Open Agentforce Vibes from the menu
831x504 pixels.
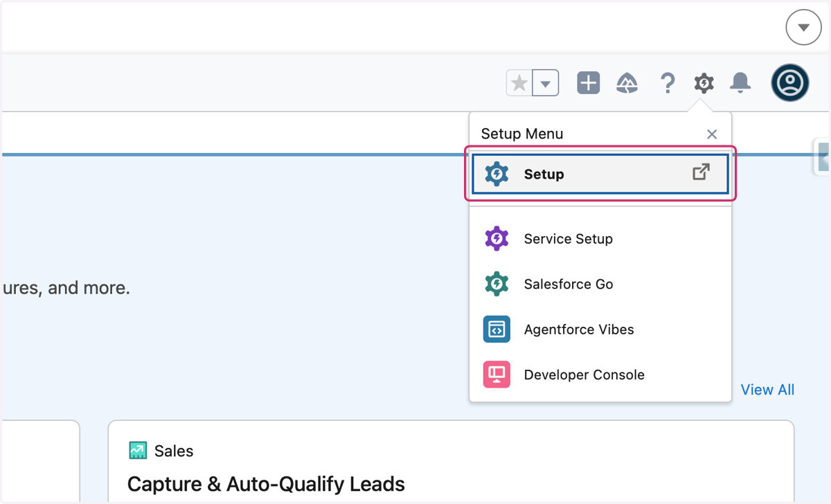point(600,330)
